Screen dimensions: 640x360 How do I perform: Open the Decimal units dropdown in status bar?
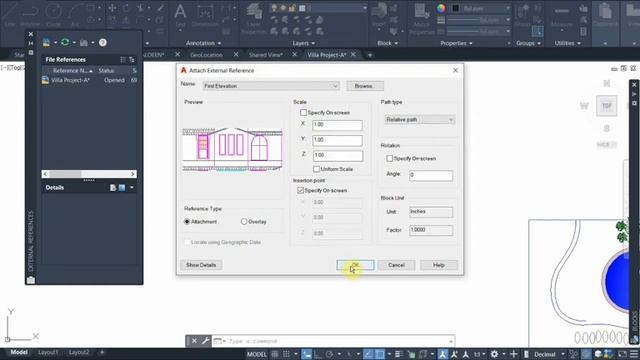coord(549,354)
